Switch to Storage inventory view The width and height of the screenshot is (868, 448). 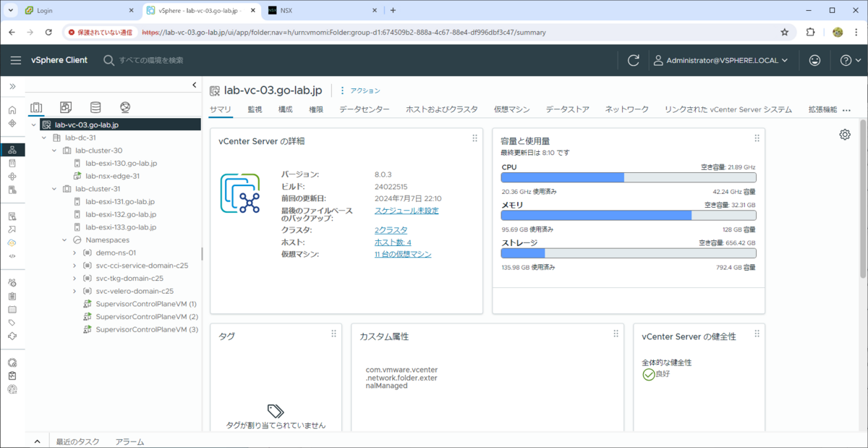coord(95,107)
